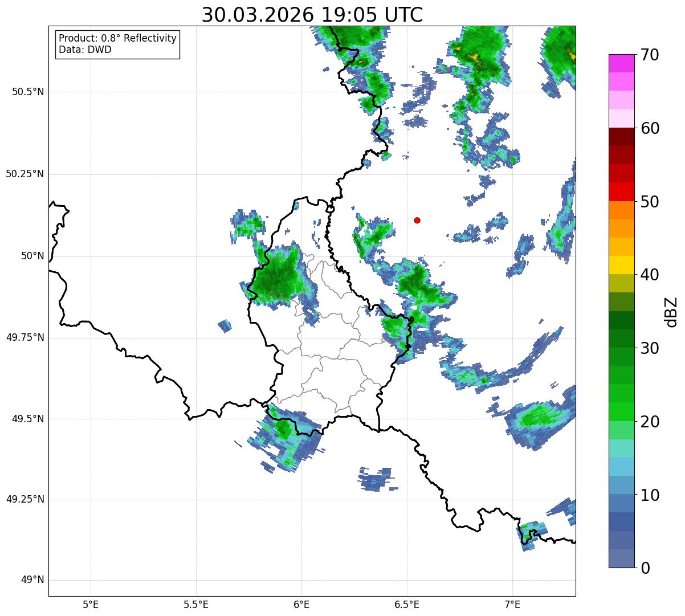
Task: Click the 5.5°E longitude label
Action: tap(196, 604)
